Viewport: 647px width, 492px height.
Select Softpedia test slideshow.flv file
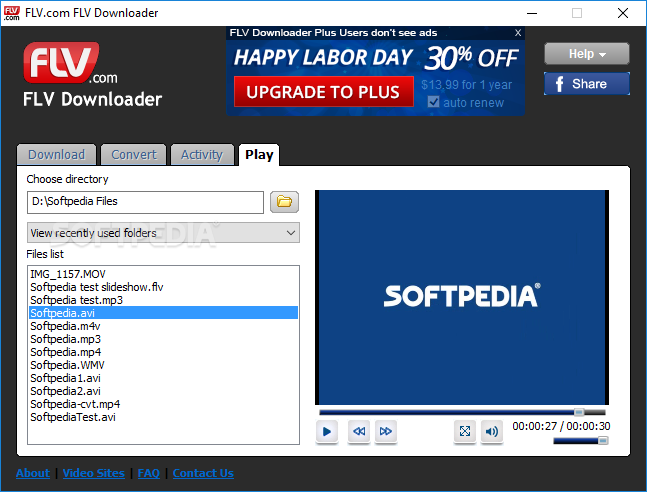click(163, 287)
